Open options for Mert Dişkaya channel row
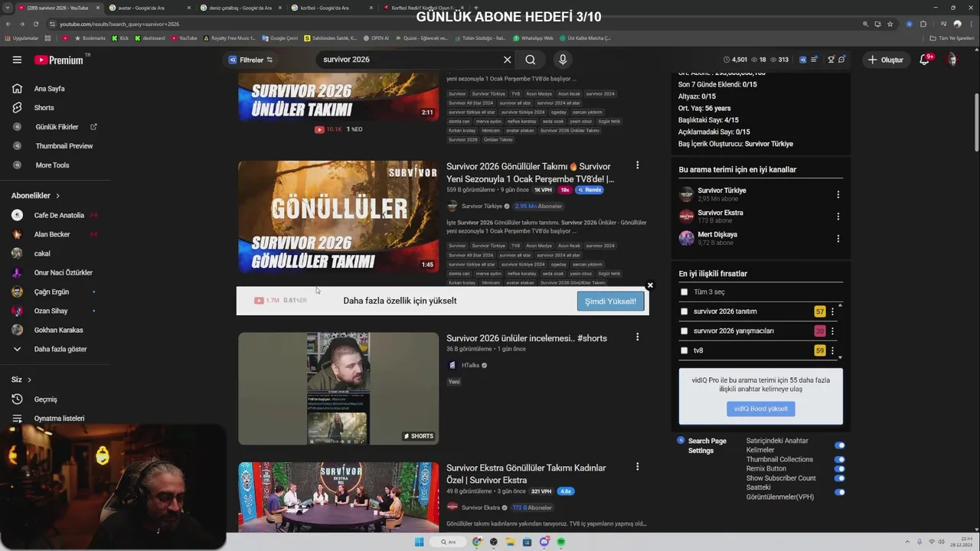Viewport: 980px width, 551px height. [x=838, y=239]
